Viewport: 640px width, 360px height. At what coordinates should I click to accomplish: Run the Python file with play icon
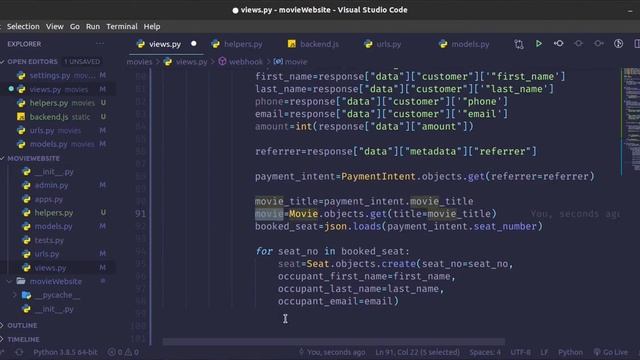coord(538,44)
